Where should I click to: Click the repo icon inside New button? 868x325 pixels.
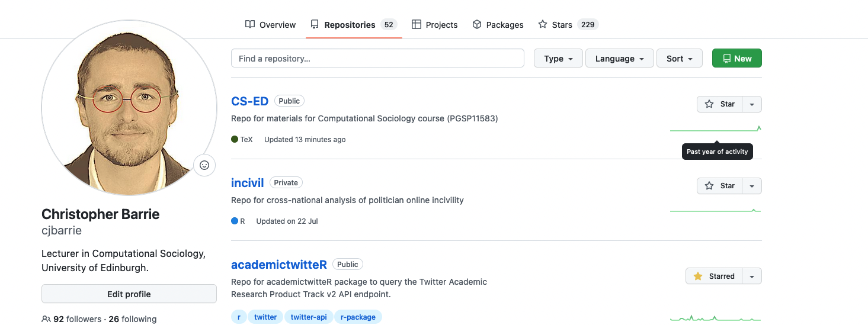tap(727, 59)
